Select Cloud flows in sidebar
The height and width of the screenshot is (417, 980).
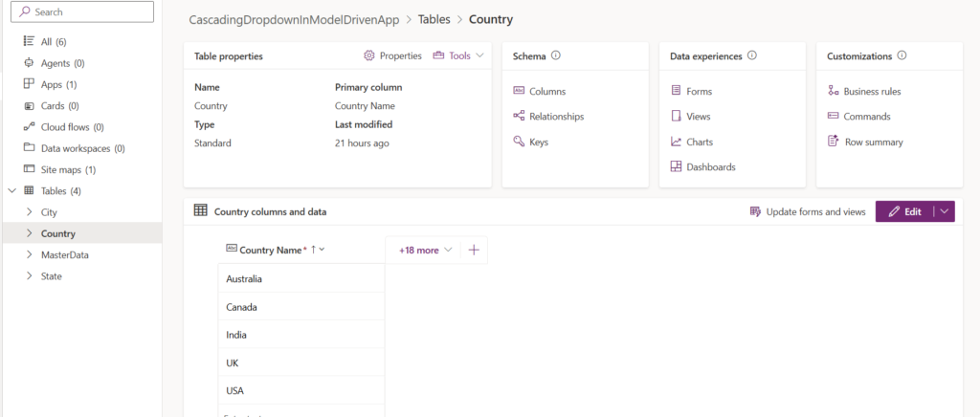click(x=72, y=127)
